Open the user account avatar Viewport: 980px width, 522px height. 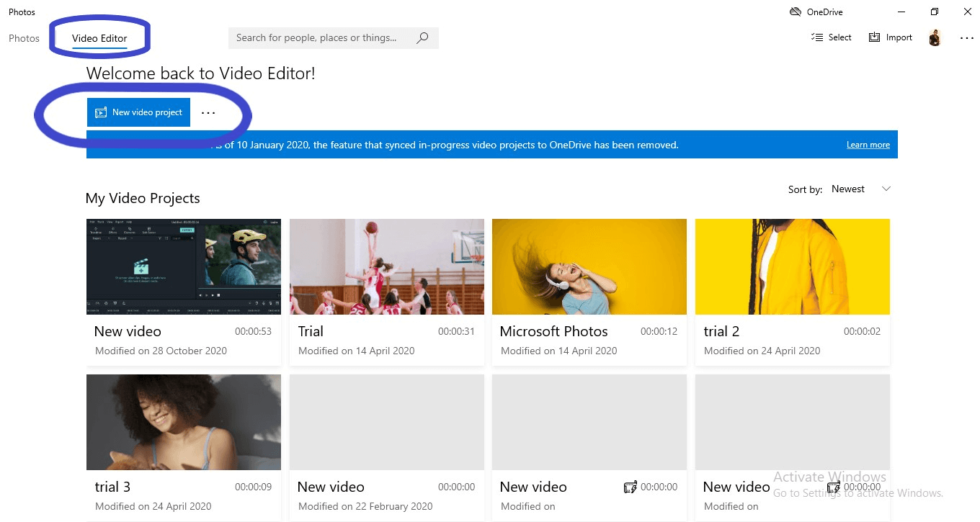(935, 37)
